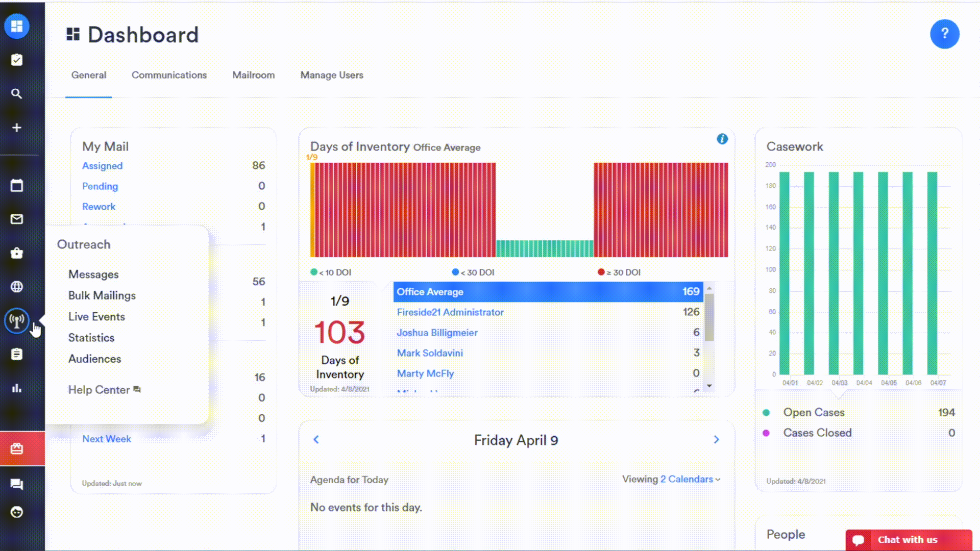
Task: Click the plus add-new sidebar icon
Action: point(17,128)
